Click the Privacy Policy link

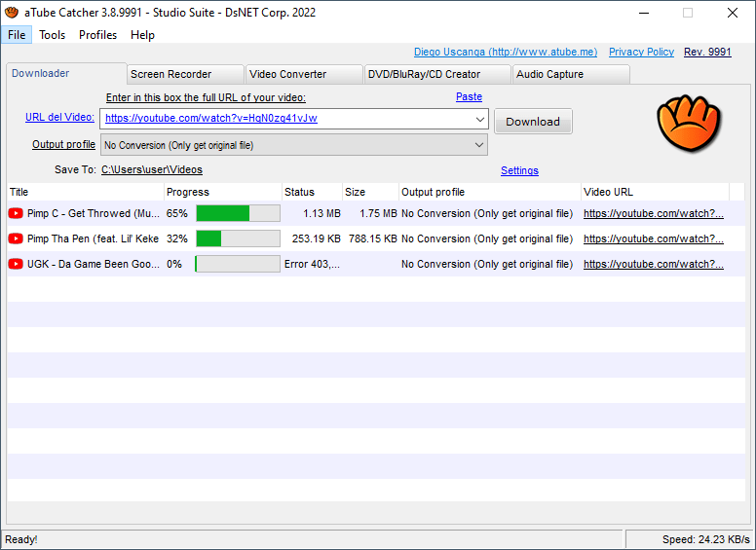[641, 52]
